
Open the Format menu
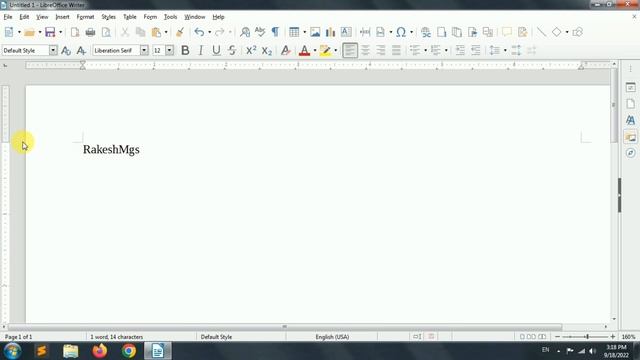[x=85, y=17]
